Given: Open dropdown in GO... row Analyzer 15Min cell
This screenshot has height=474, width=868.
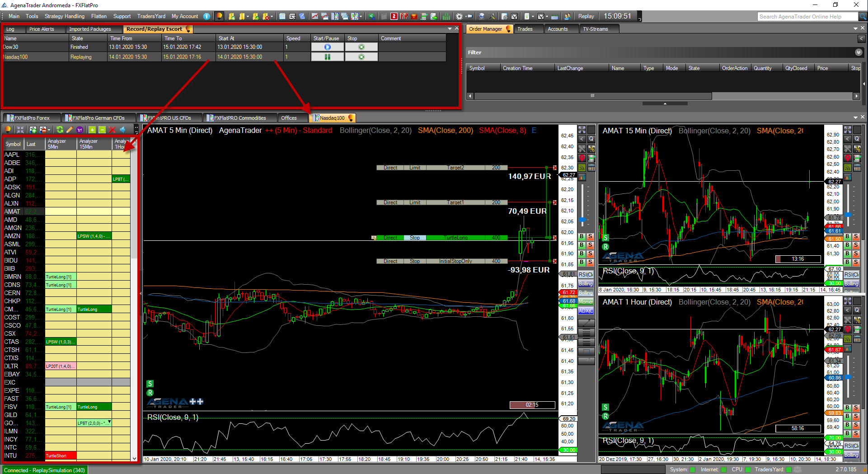Looking at the screenshot, I should (109, 422).
